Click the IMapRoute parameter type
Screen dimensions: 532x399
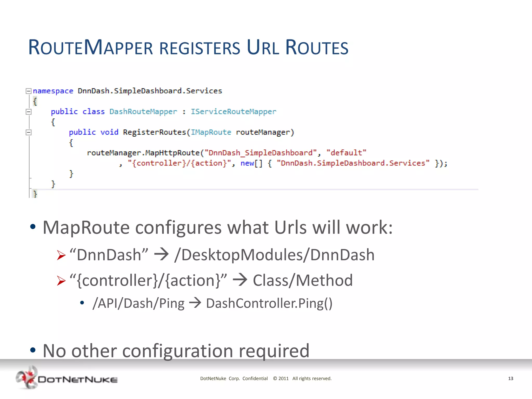[x=211, y=132]
